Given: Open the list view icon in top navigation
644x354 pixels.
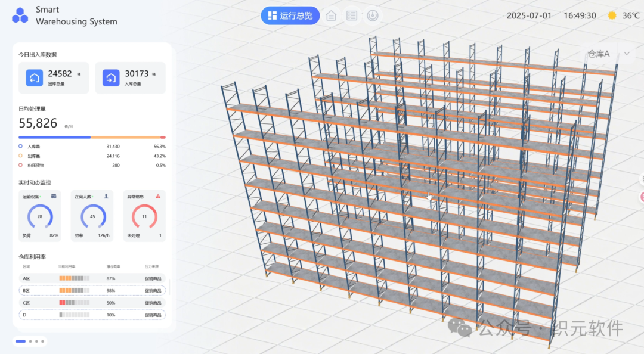Looking at the screenshot, I should [x=352, y=15].
